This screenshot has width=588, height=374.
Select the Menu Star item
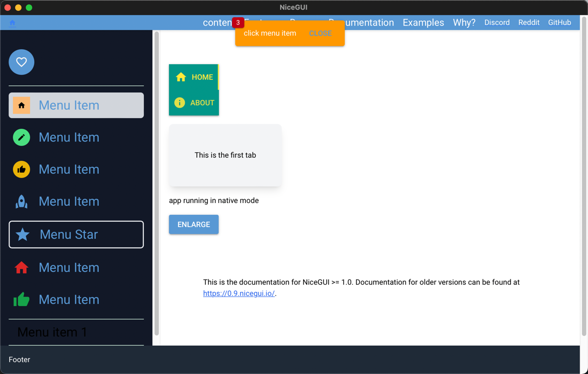pyautogui.click(x=76, y=235)
